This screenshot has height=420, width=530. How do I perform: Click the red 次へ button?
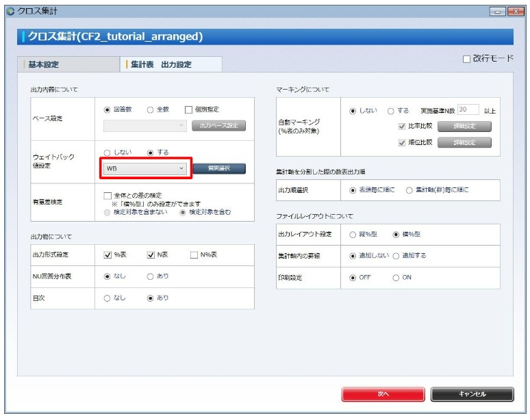383,394
